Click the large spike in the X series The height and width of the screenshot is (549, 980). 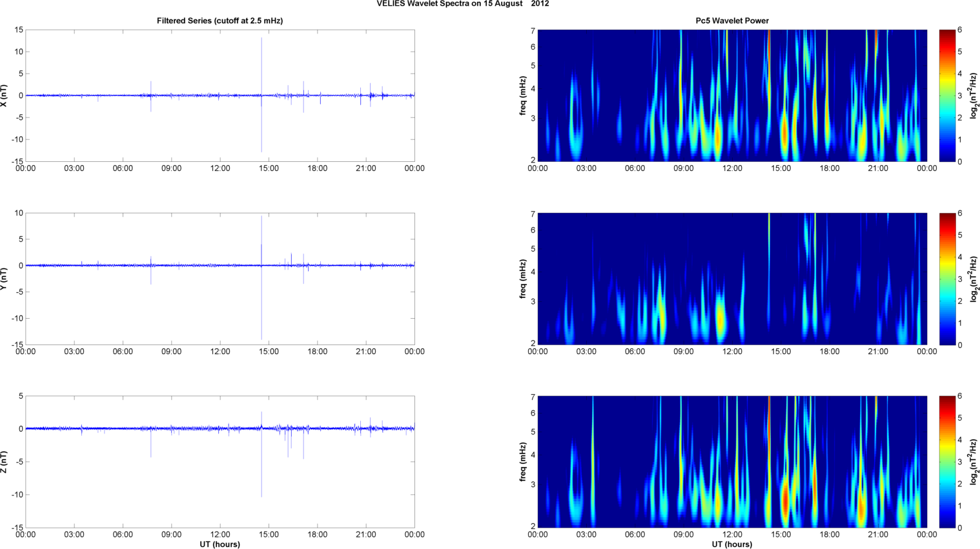coord(261,95)
